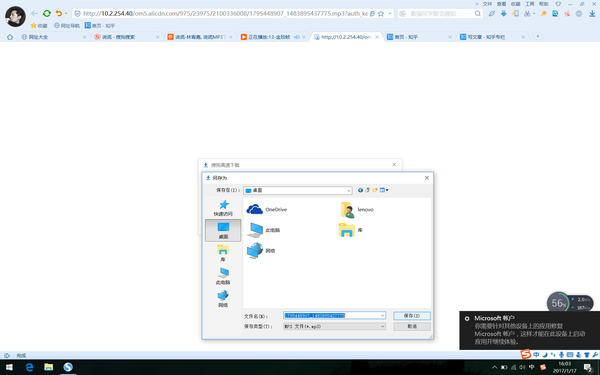This screenshot has height=375, width=600.
Task: Toggle the Chinese input mode in taskbar
Action: point(532,367)
